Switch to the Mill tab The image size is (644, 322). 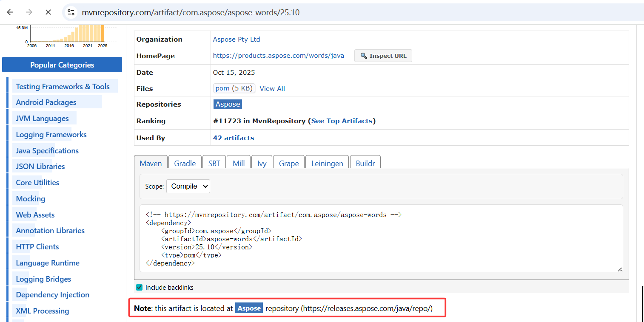[x=239, y=163]
